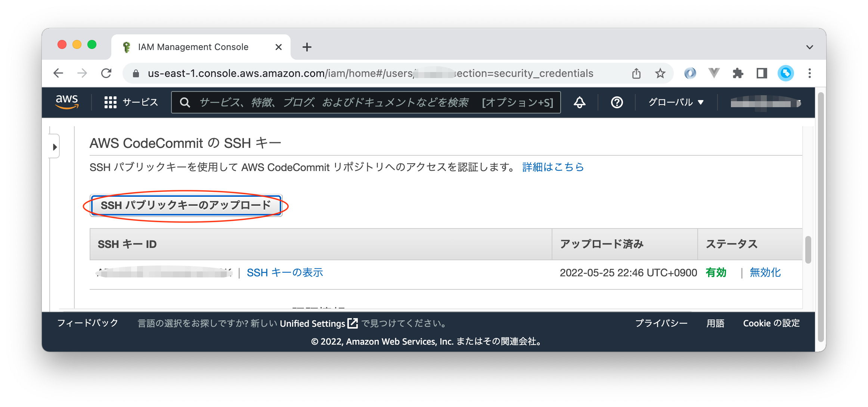Screen dimensions: 868x407
Task: Open a new browser tab
Action: (x=307, y=47)
